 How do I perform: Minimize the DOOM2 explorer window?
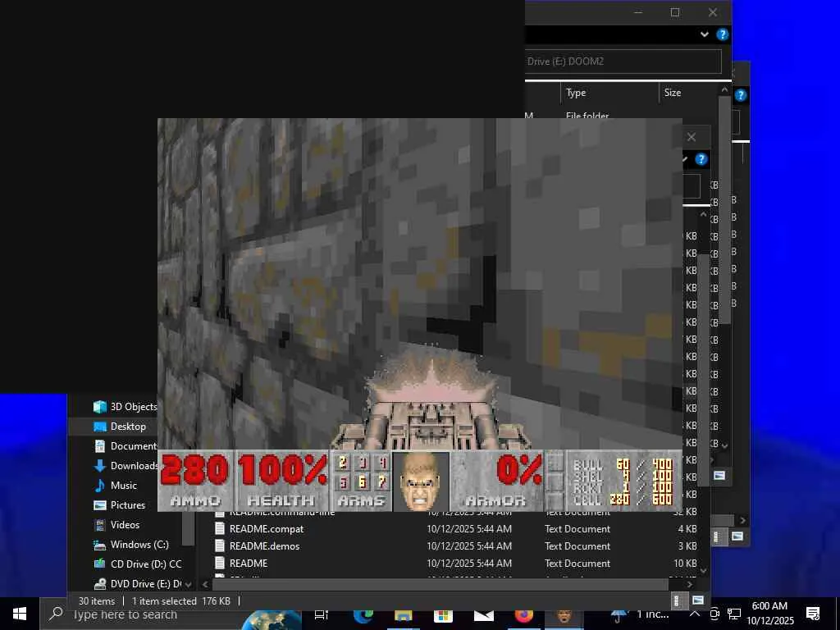[638, 12]
